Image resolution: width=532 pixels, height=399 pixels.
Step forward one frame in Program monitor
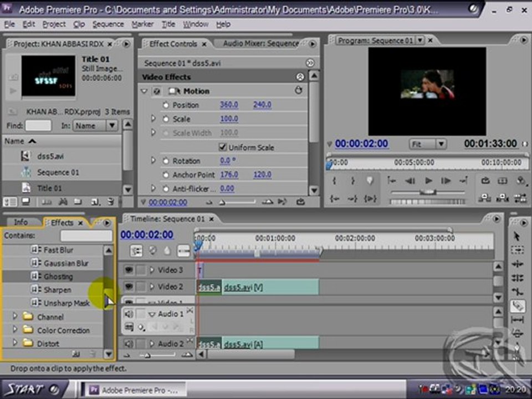click(x=446, y=181)
